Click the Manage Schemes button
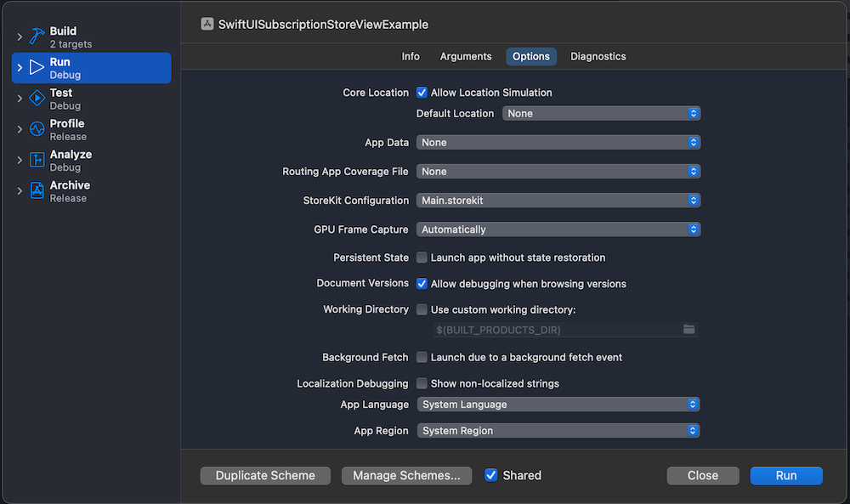 pos(406,475)
